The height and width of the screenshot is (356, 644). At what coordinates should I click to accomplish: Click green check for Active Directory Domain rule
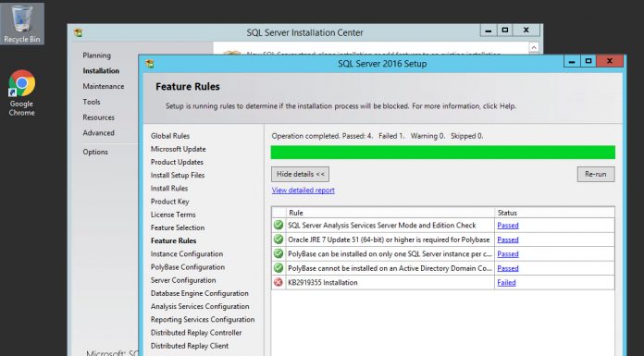click(x=279, y=268)
